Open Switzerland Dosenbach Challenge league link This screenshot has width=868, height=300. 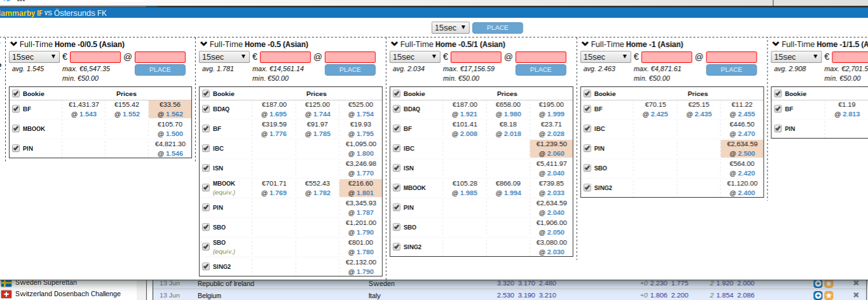(67, 294)
